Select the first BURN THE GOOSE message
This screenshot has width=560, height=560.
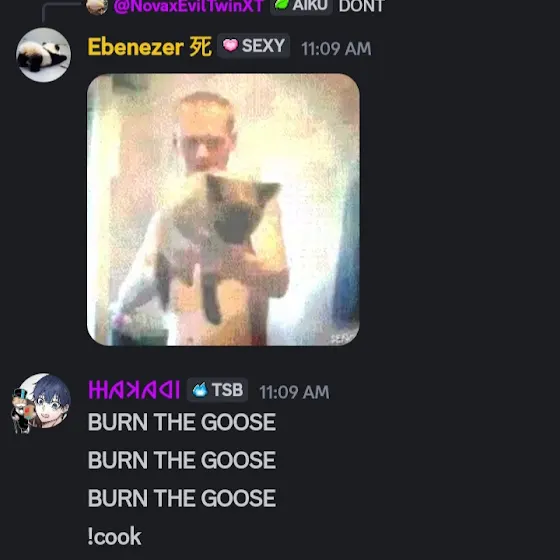click(x=182, y=422)
